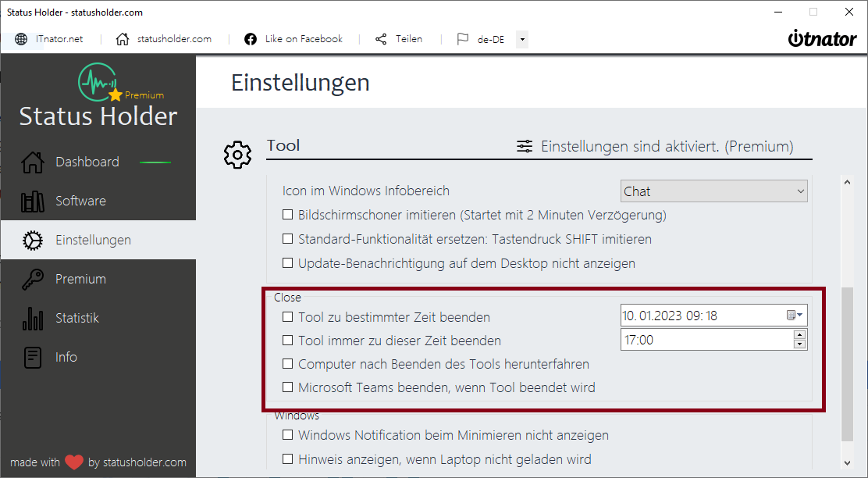The height and width of the screenshot is (478, 868).
Task: Click the gear icon beside the Tool heading
Action: coord(237,154)
